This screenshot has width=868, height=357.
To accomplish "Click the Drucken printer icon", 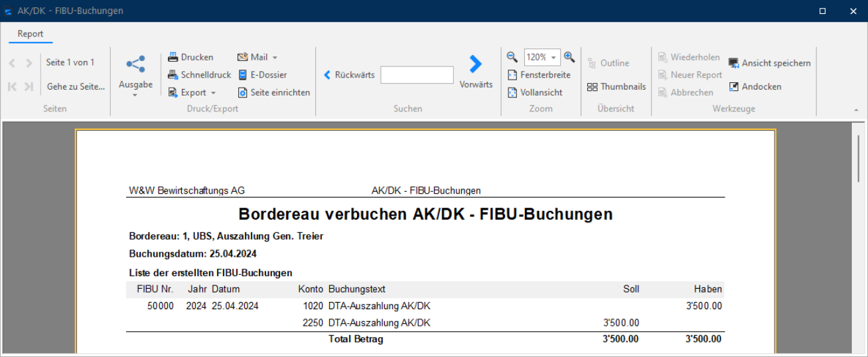I will tap(173, 57).
